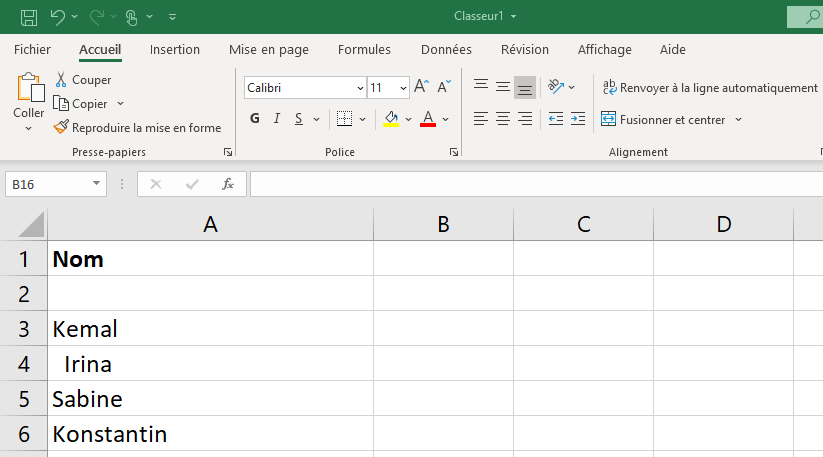Open the Name Box dropdown arrow
Screen dimensions: 823x457
tap(96, 184)
